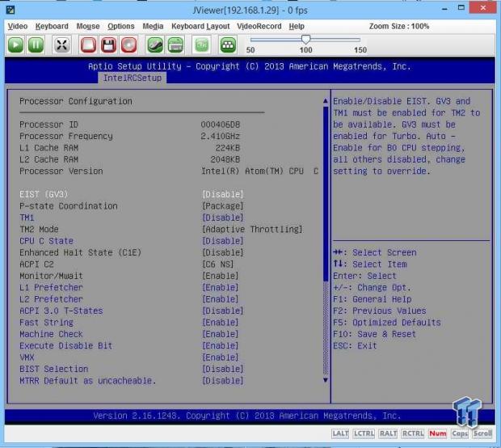This screenshot has width=501, height=448.
Task: Select the IntelRCSetup BIOS tab
Action: point(132,78)
